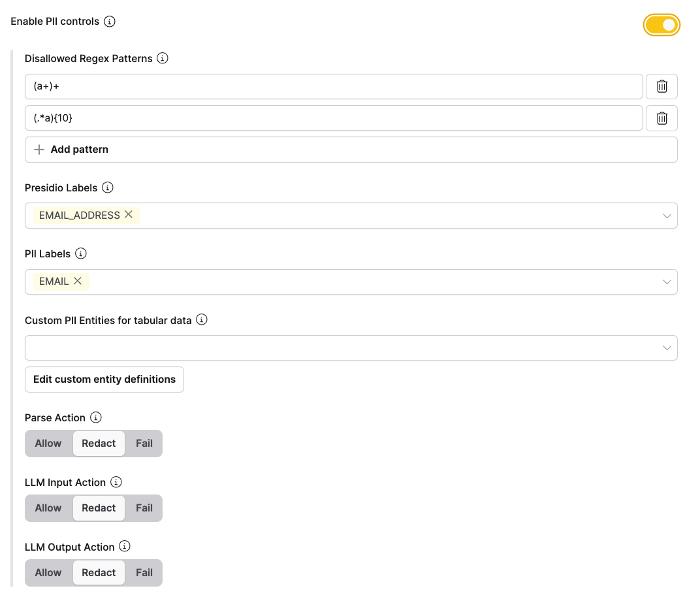Set Parse Action to Allow
Image resolution: width=700 pixels, height=599 pixels.
point(48,443)
